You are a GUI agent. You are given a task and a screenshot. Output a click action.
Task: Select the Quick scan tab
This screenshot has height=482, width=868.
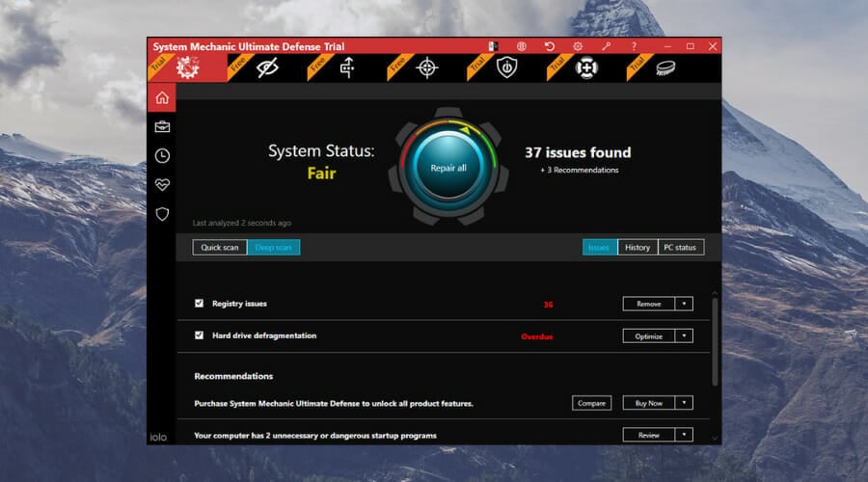click(x=220, y=248)
